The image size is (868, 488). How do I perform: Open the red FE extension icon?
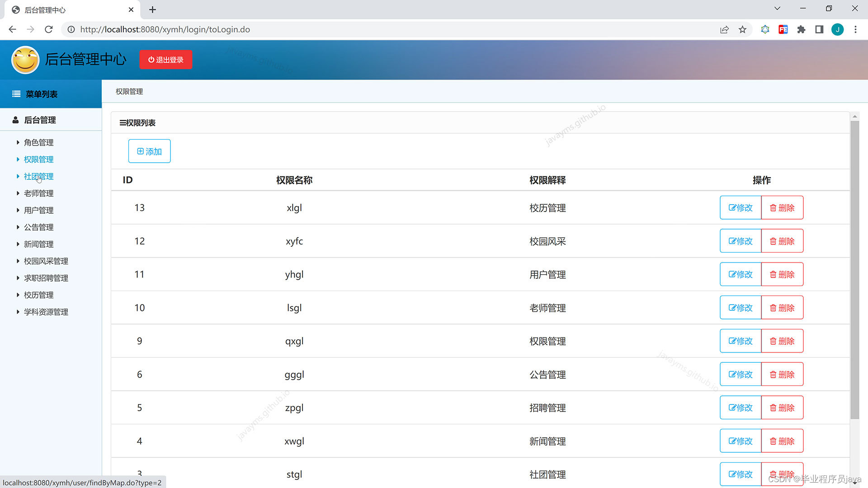click(x=783, y=29)
